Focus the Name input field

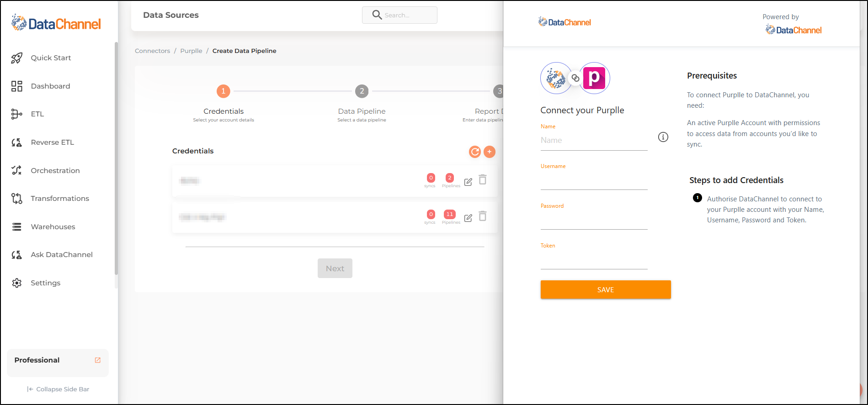(x=594, y=141)
